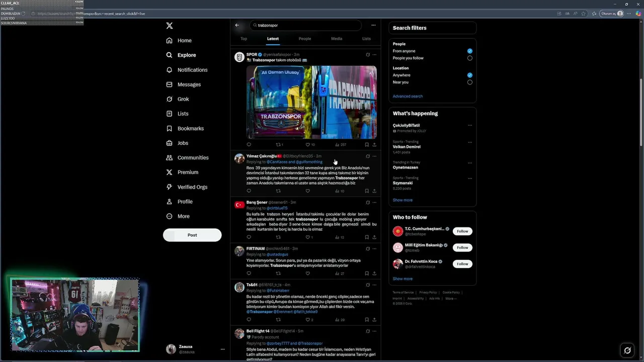Click the Lists icon in sidebar
This screenshot has height=362, width=644.
(x=170, y=114)
